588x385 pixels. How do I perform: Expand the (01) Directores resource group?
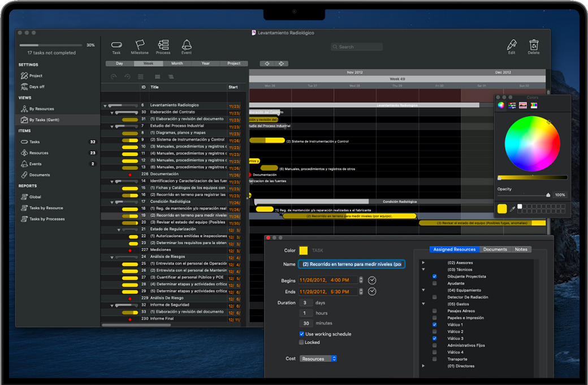(x=423, y=366)
